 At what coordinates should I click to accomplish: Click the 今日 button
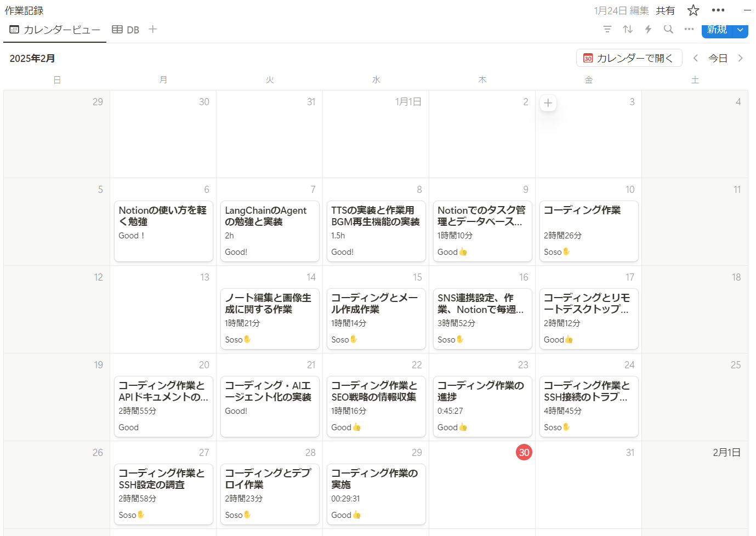click(718, 58)
